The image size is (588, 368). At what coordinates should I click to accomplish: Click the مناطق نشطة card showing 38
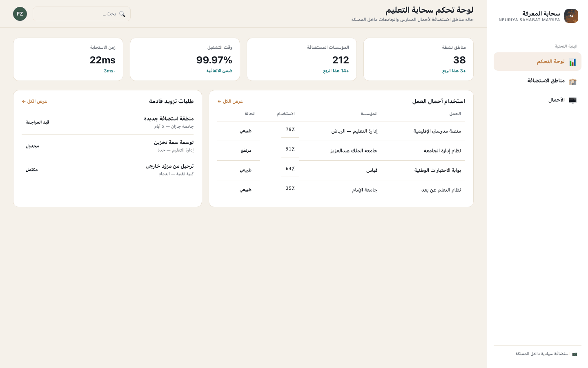click(419, 59)
